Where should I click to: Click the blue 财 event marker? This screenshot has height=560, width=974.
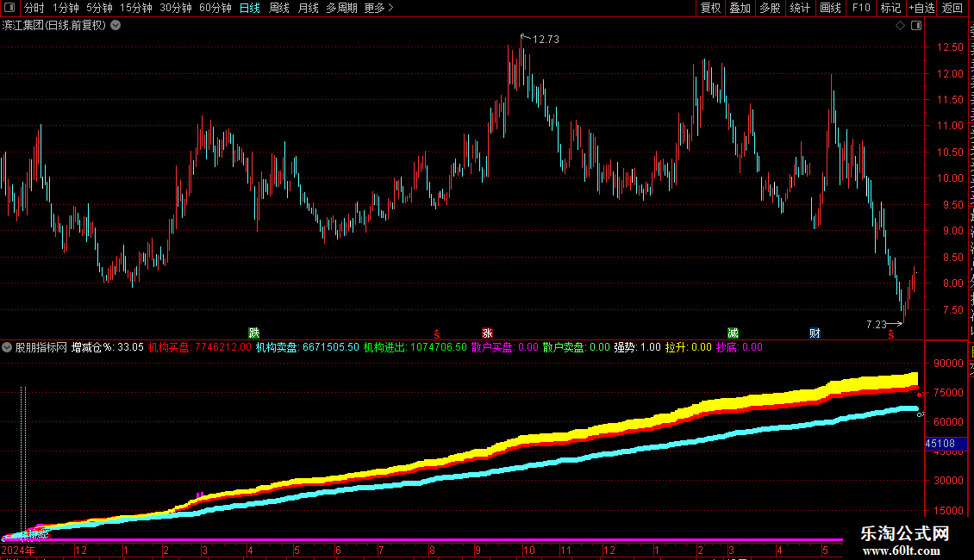pyautogui.click(x=815, y=333)
